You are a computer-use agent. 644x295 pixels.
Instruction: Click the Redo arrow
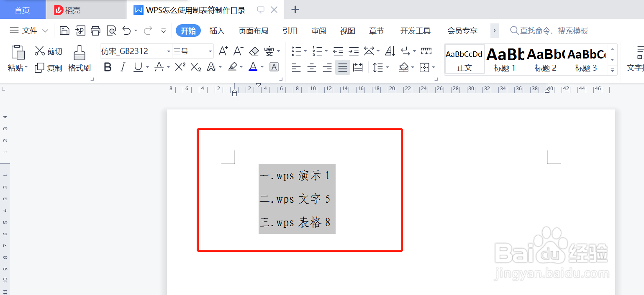coord(148,31)
